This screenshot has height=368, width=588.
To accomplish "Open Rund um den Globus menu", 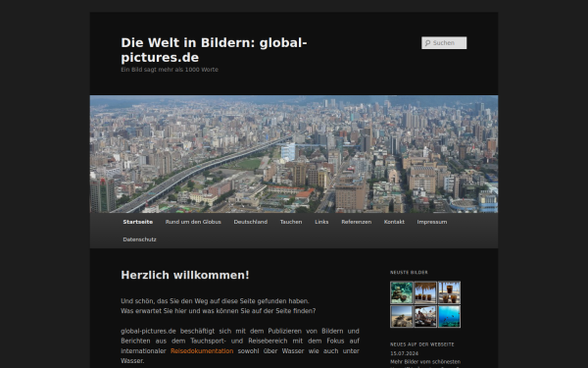I will pos(193,222).
